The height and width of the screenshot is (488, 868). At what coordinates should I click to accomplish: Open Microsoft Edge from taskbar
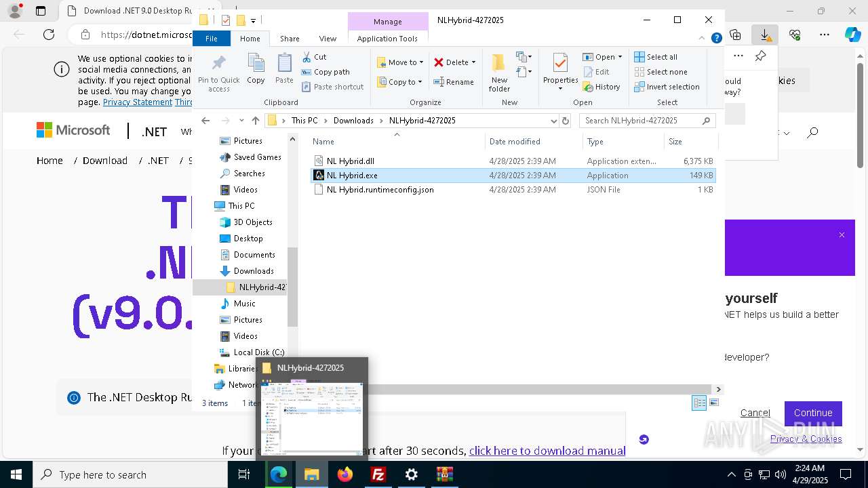click(279, 474)
